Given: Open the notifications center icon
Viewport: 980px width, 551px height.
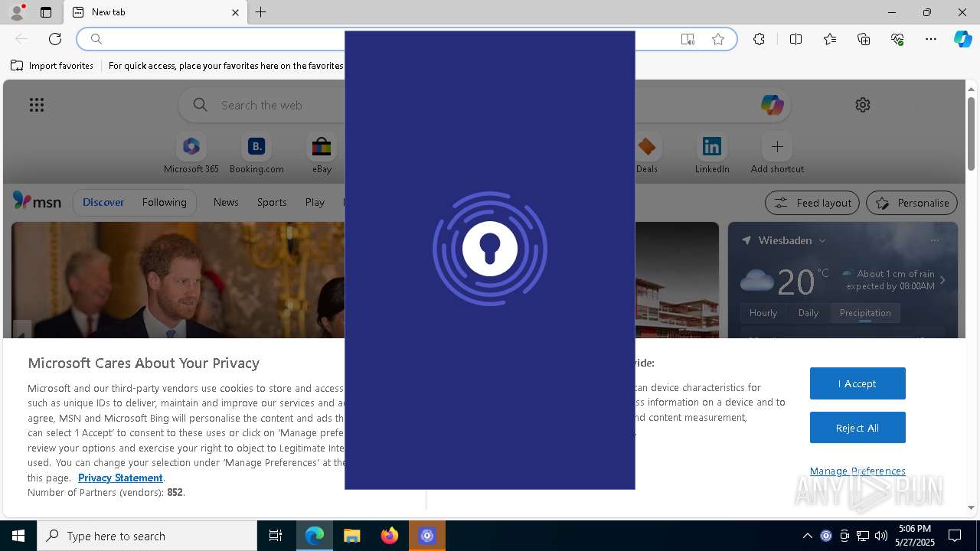Looking at the screenshot, I should tap(955, 536).
